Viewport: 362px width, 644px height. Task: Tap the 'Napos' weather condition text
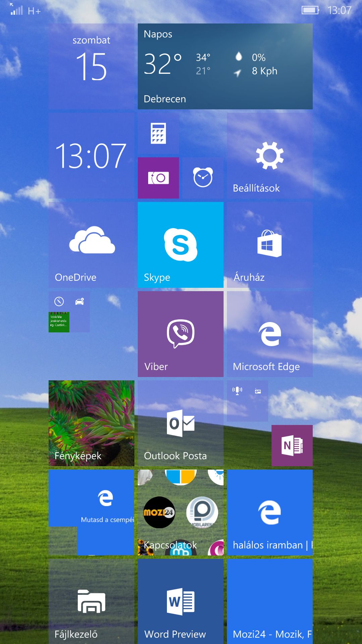(x=158, y=34)
